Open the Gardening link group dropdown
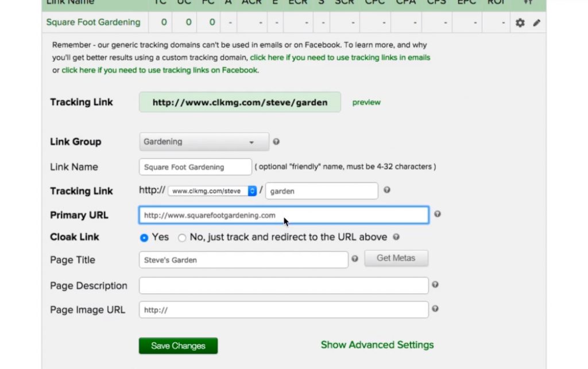The height and width of the screenshot is (369, 588). [x=204, y=141]
